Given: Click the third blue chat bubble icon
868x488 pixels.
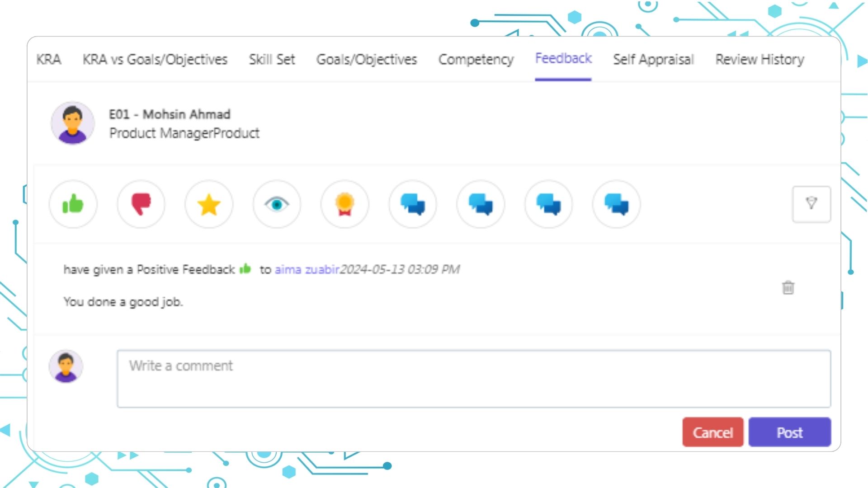Looking at the screenshot, I should click(548, 204).
